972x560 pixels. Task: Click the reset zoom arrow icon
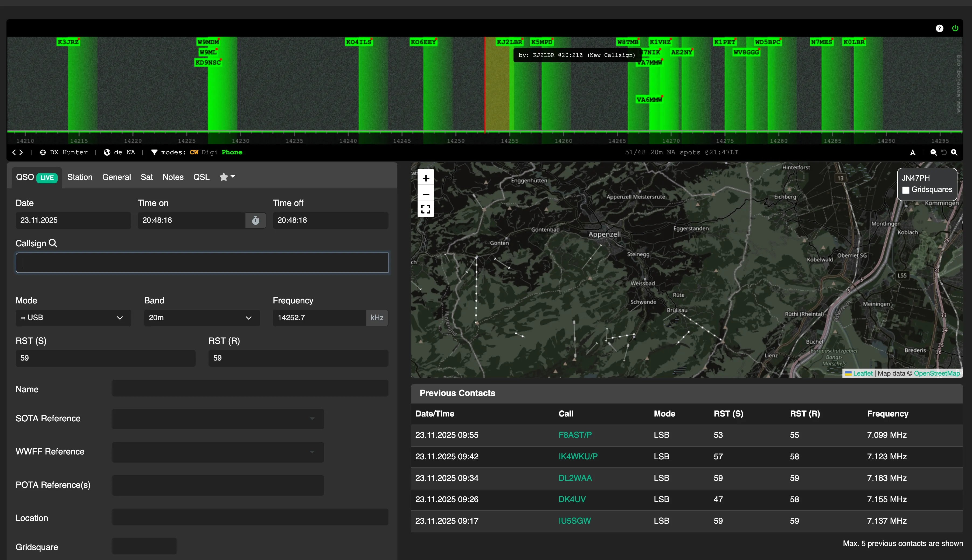pos(944,153)
